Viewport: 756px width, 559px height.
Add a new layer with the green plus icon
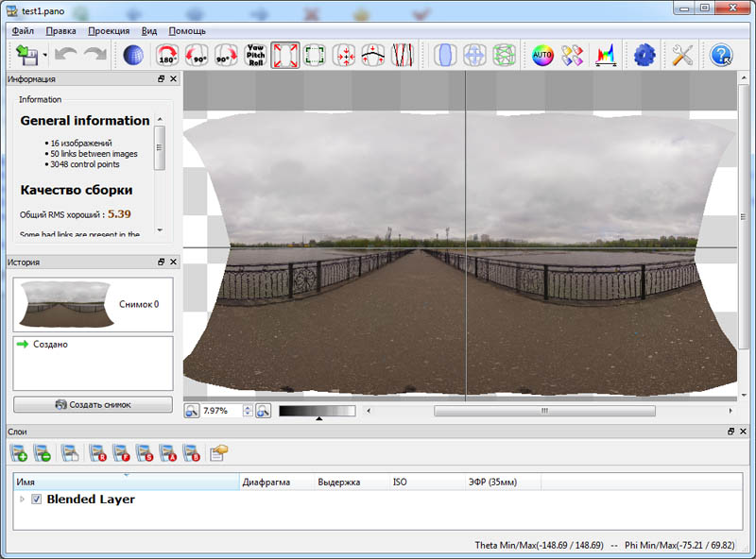[x=19, y=453]
